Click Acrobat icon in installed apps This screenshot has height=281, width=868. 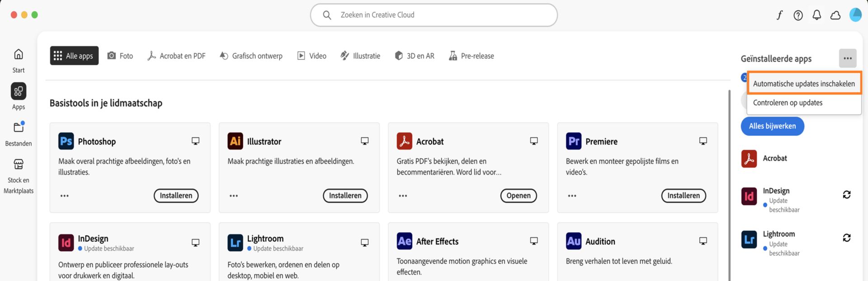(x=749, y=158)
